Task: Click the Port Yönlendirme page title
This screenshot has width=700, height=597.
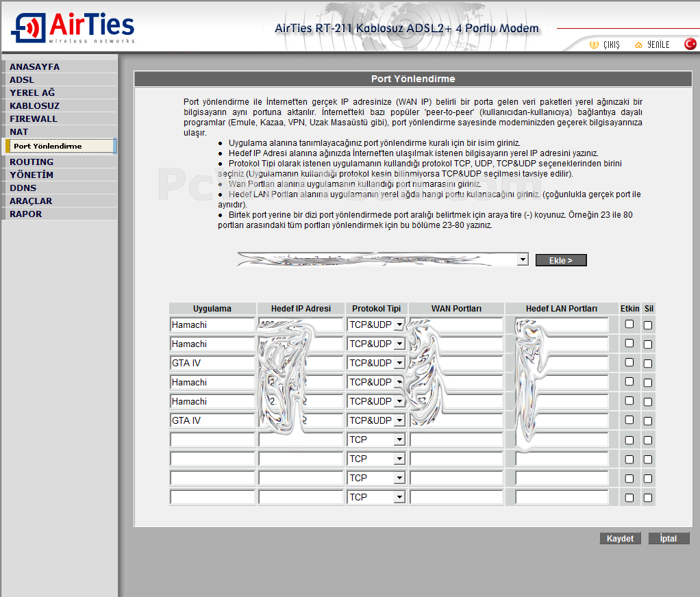Action: [413, 79]
